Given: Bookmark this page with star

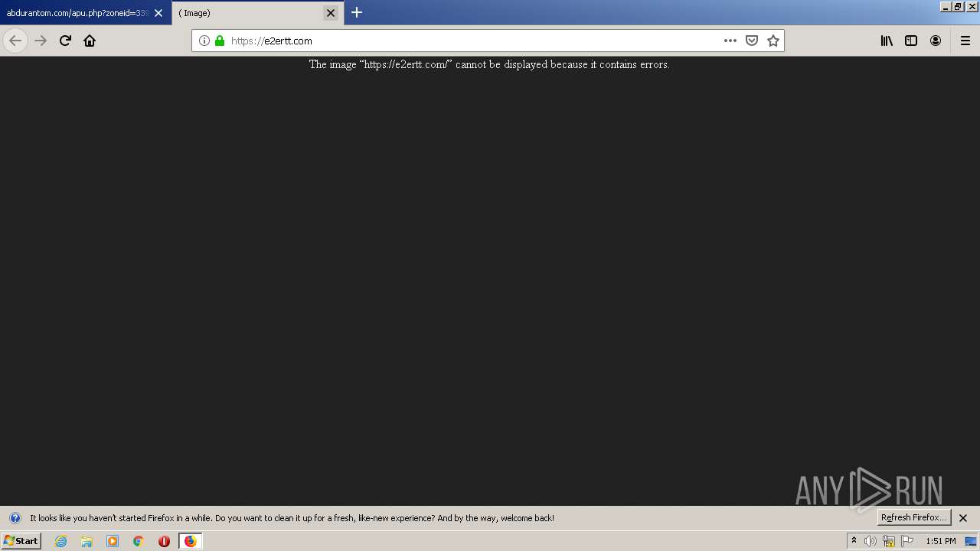Looking at the screenshot, I should 773,41.
